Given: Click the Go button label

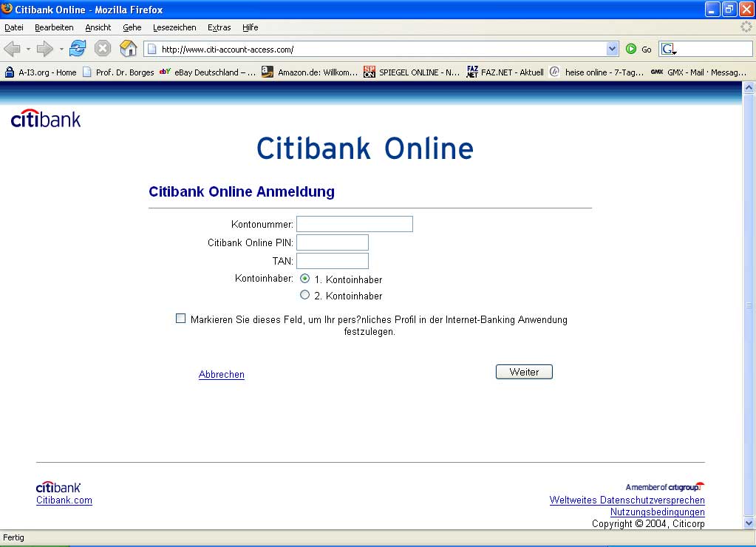Looking at the screenshot, I should tap(647, 50).
